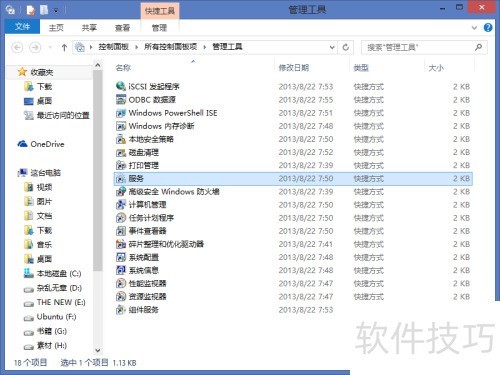Viewport: 500px width, 375px height.
Task: Select the 本地安全策略 icon
Action: coord(120,139)
